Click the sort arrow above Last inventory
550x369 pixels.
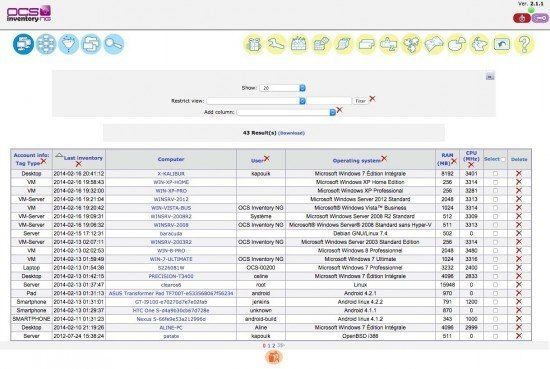click(60, 155)
